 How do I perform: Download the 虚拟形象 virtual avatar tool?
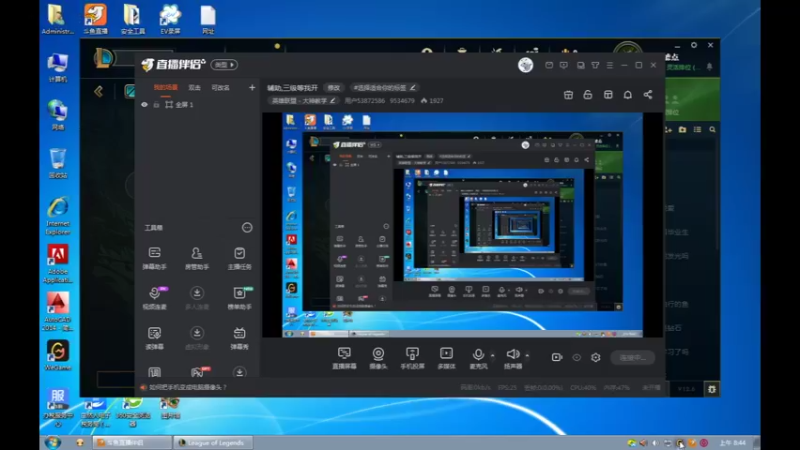tap(196, 338)
